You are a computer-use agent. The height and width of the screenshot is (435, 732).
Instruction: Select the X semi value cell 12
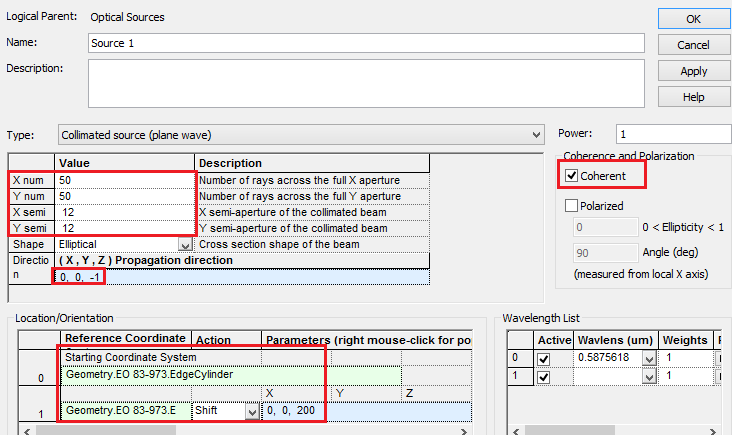point(125,212)
